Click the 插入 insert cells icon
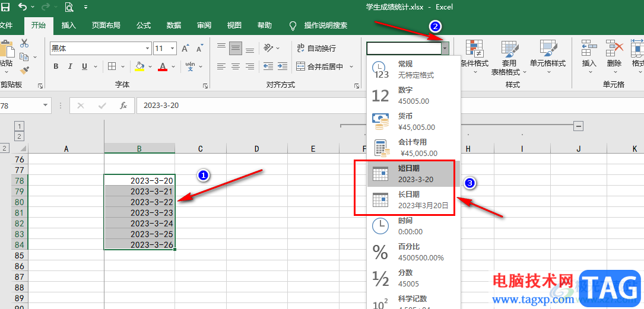 [589, 49]
